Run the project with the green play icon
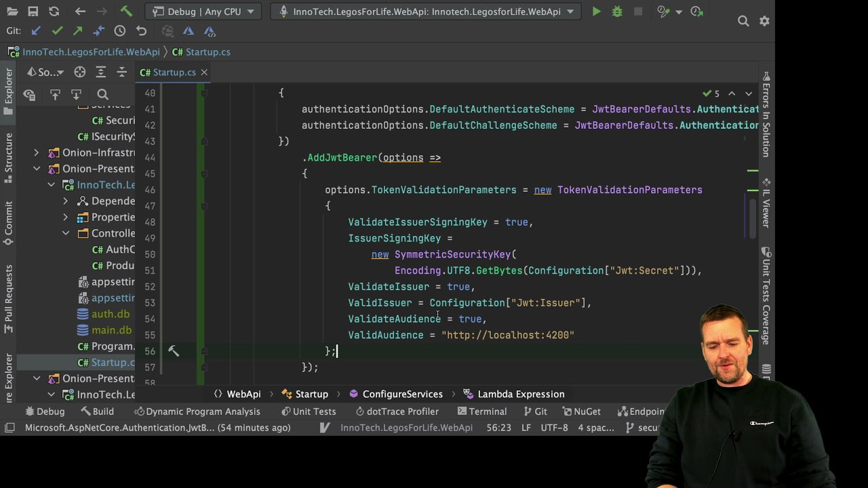The width and height of the screenshot is (868, 488). point(596,12)
